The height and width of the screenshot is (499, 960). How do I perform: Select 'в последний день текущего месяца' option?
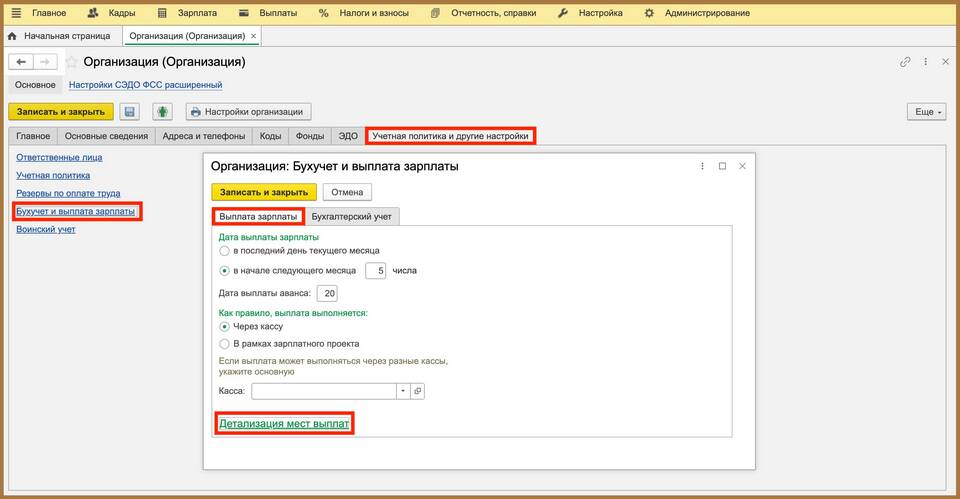coord(224,251)
